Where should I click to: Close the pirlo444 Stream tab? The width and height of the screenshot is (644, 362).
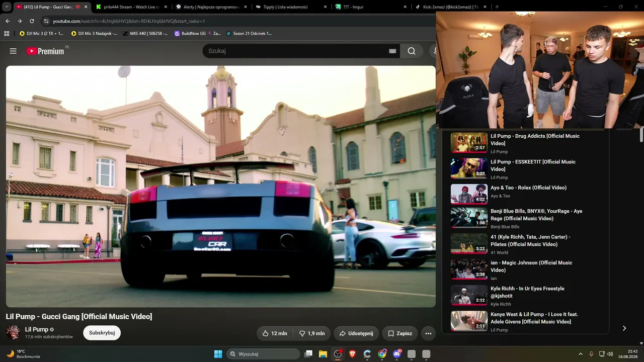(x=166, y=7)
